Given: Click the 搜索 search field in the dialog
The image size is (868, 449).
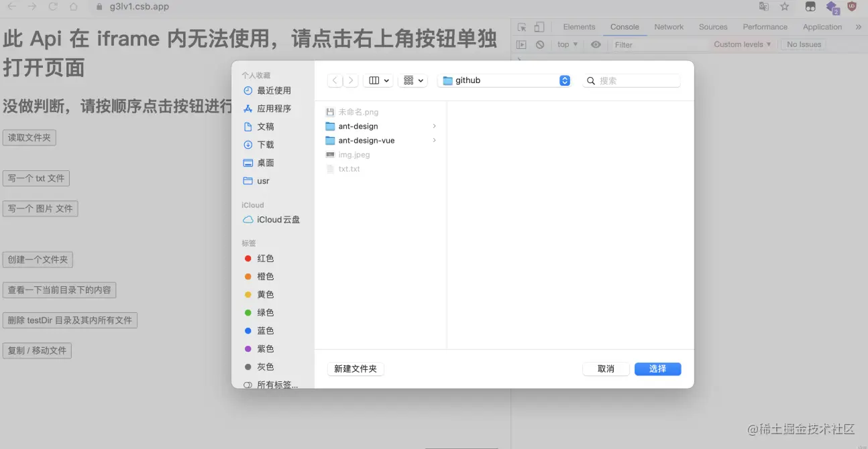Looking at the screenshot, I should coord(631,80).
